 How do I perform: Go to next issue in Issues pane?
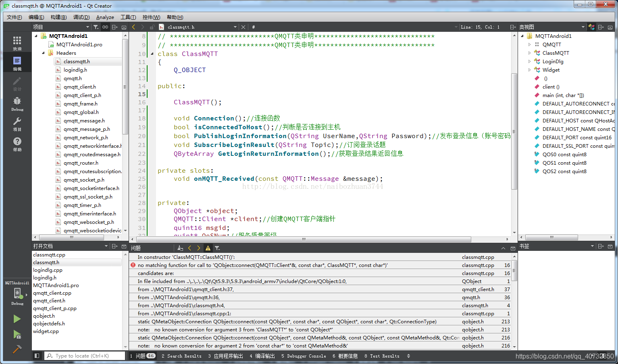(198, 248)
